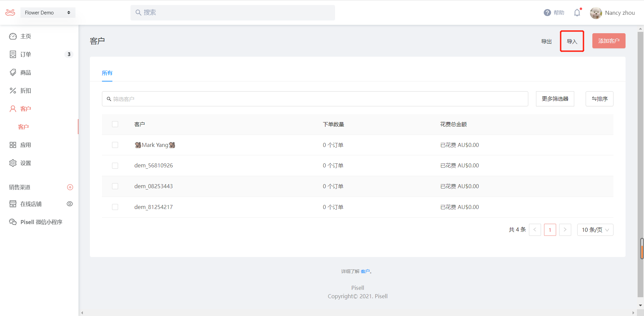Click the WeChat mini program icon
The height and width of the screenshot is (316, 644).
click(x=13, y=222)
